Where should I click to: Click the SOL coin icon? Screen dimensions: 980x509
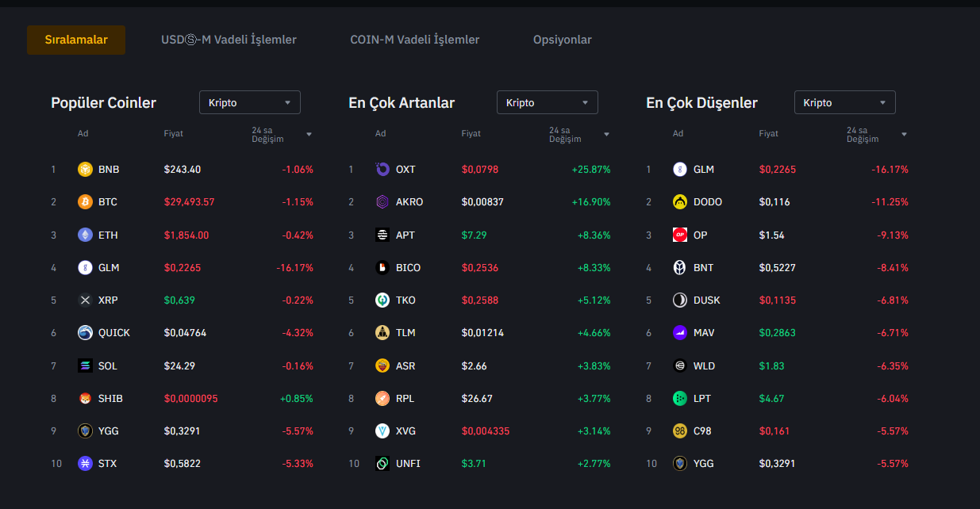point(85,365)
